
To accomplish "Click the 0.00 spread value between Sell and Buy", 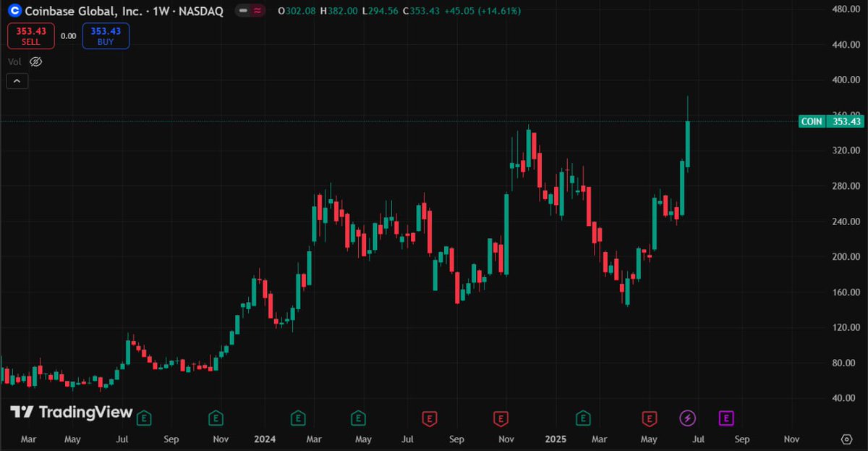I will pyautogui.click(x=69, y=35).
